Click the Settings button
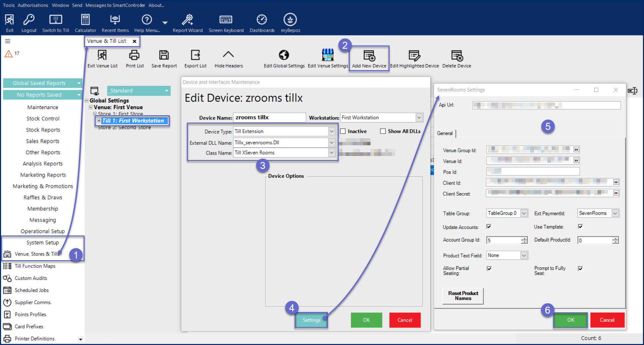This screenshot has height=345, width=644. 311,320
